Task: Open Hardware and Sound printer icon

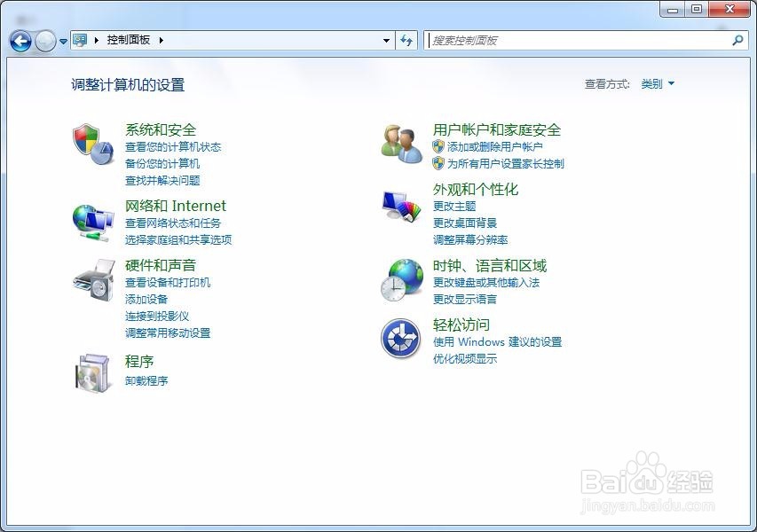Action: coord(93,281)
